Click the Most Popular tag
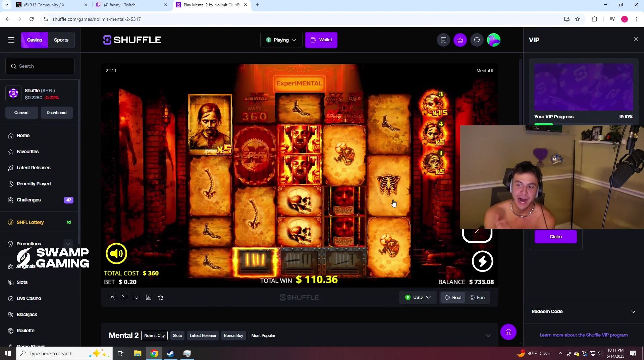Viewport: 644px width, 360px height. point(263,336)
